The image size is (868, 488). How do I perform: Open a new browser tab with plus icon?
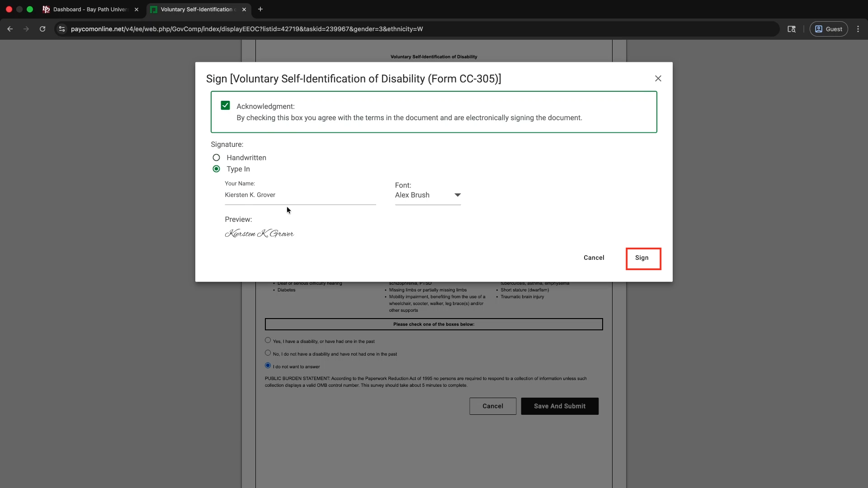click(x=260, y=9)
